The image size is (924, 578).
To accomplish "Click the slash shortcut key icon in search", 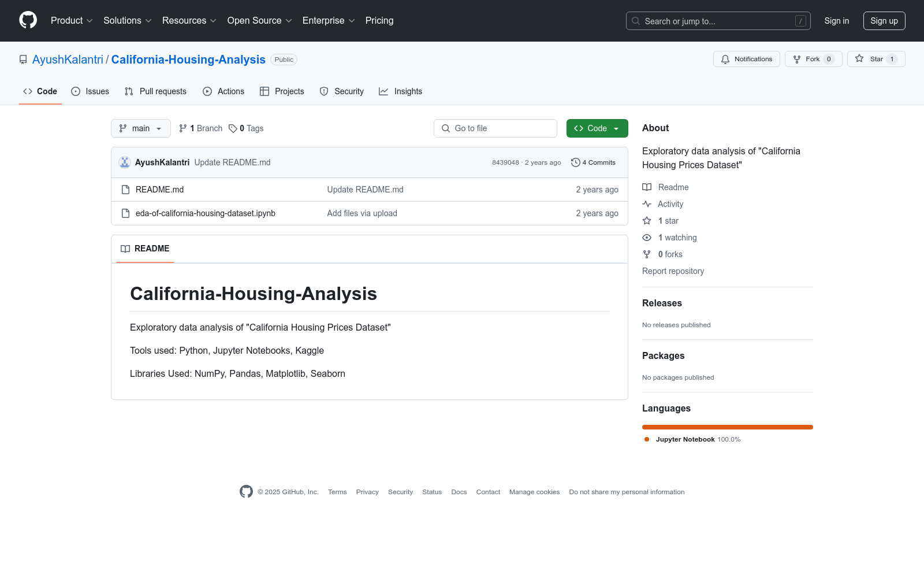I will coord(800,21).
